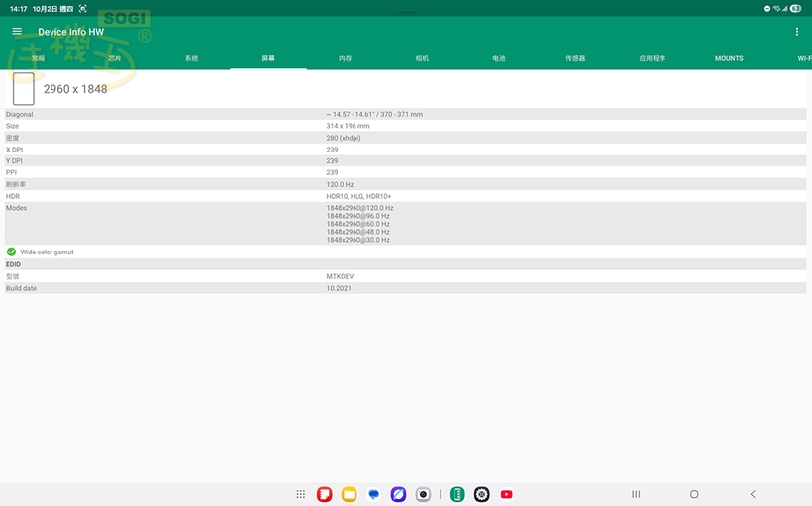The width and height of the screenshot is (812, 506).
Task: Open the hamburger navigation menu
Action: pos(17,32)
